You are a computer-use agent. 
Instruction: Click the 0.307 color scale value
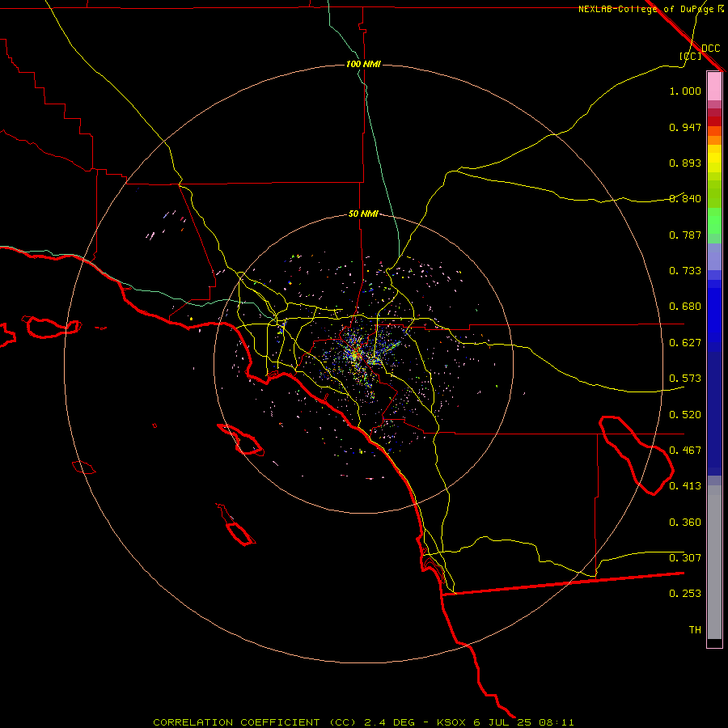point(685,557)
